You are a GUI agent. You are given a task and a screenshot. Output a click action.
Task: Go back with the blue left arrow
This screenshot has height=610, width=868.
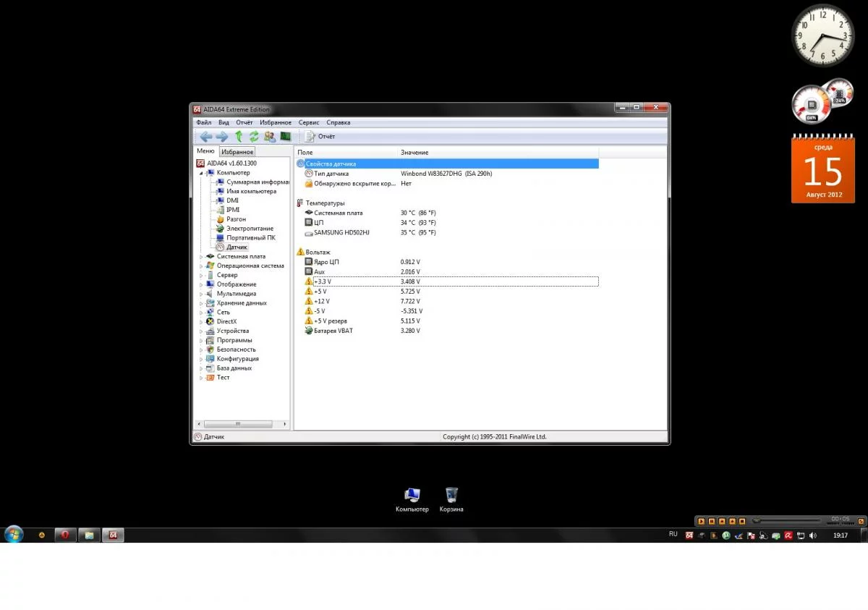pos(206,136)
